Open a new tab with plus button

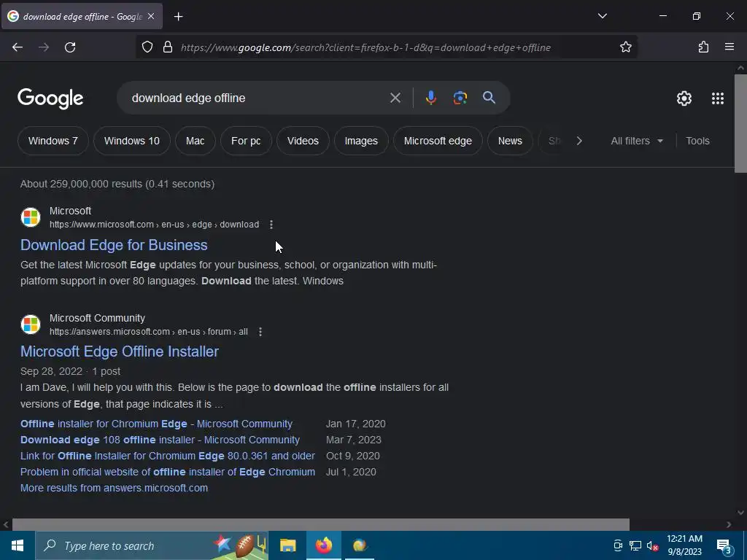pyautogui.click(x=178, y=17)
